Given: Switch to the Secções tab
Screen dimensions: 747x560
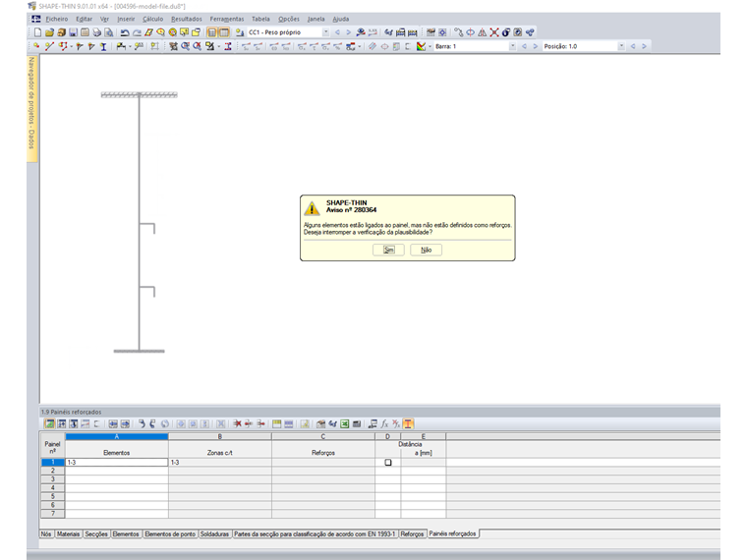Looking at the screenshot, I should click(96, 534).
